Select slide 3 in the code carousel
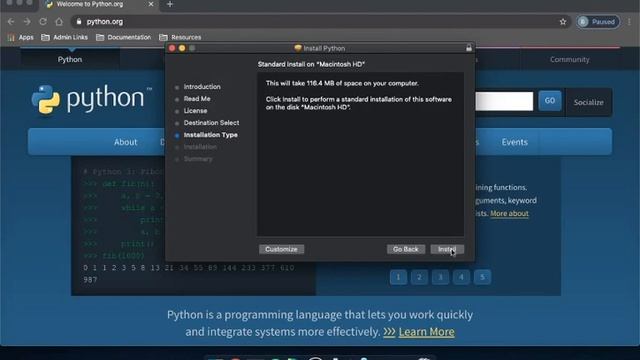 tap(440, 277)
